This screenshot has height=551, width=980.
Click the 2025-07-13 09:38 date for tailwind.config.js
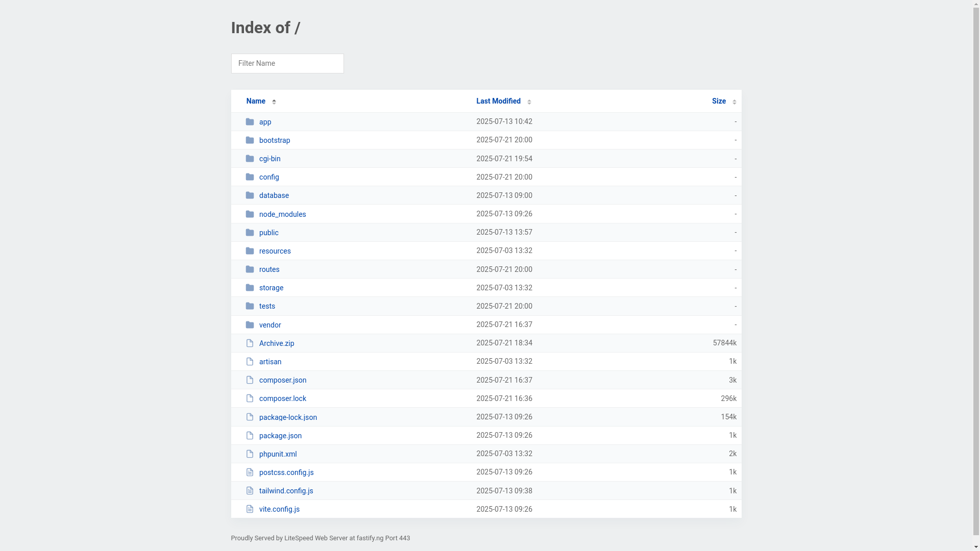(504, 491)
